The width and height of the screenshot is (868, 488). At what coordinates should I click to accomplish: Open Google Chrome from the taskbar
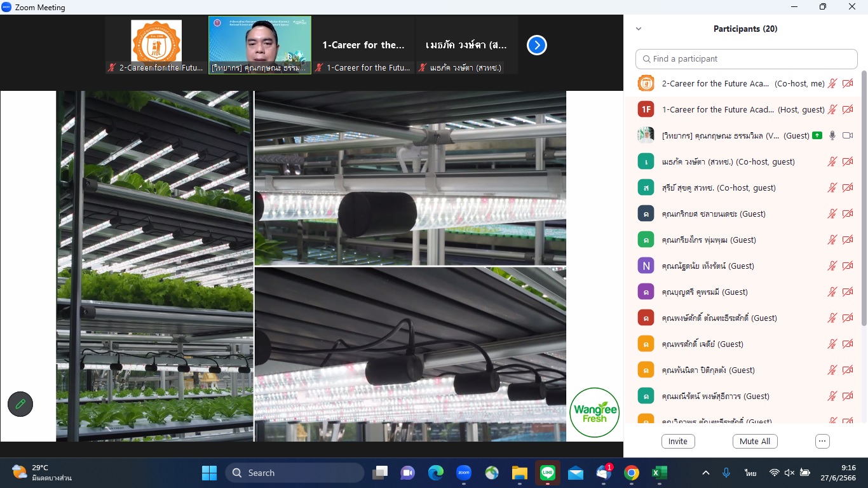point(631,473)
